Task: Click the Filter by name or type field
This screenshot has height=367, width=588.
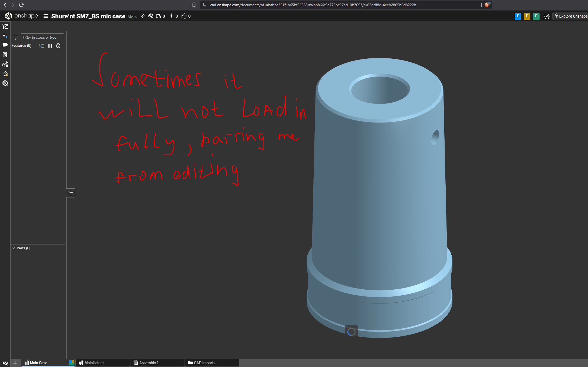Action: pos(42,37)
